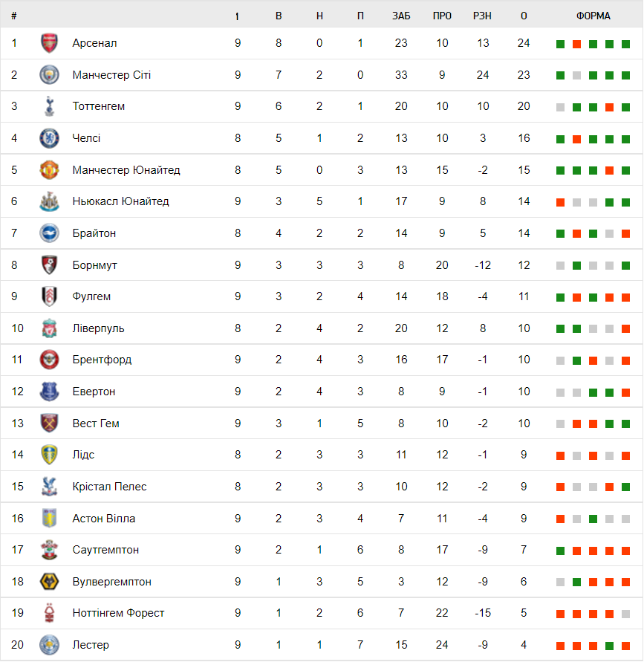The width and height of the screenshot is (644, 662).
Task: Click the Вест Гем team name
Action: click(x=96, y=424)
